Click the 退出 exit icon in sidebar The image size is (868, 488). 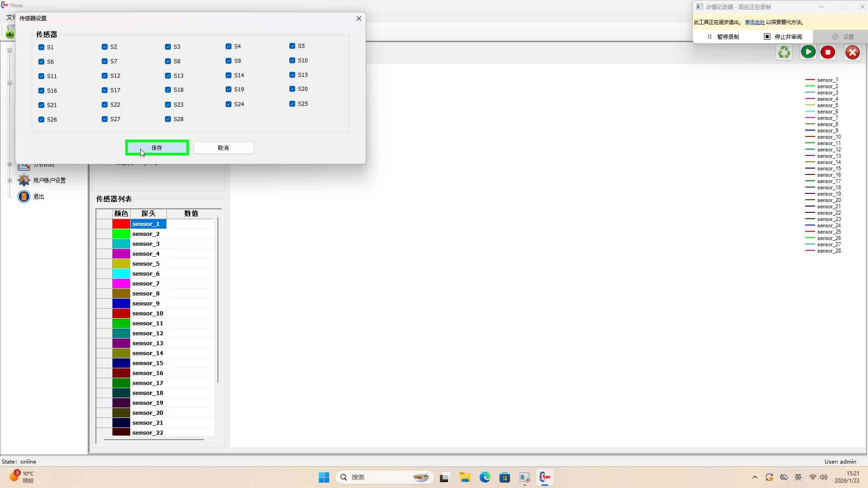[24, 197]
